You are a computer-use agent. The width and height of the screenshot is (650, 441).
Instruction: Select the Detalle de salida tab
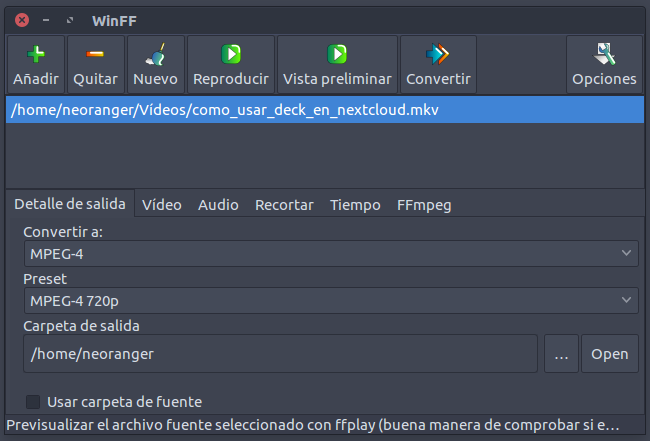tap(70, 204)
